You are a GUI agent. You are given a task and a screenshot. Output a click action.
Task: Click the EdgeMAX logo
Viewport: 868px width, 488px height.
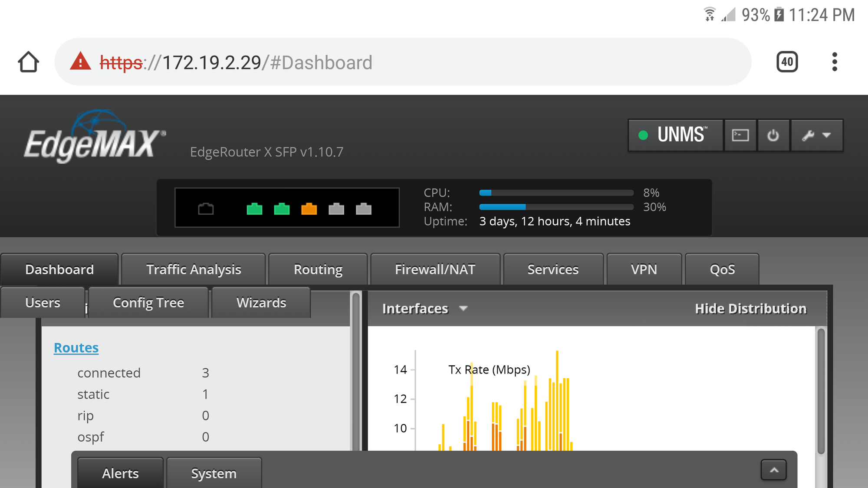(95, 136)
